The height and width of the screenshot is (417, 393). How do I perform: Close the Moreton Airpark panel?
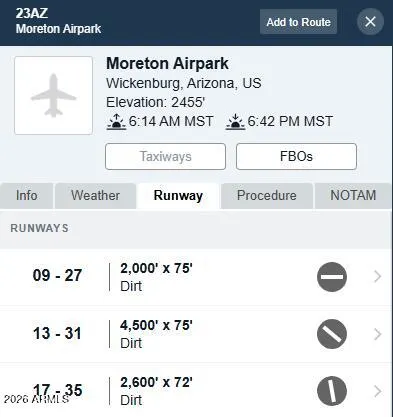pos(370,22)
